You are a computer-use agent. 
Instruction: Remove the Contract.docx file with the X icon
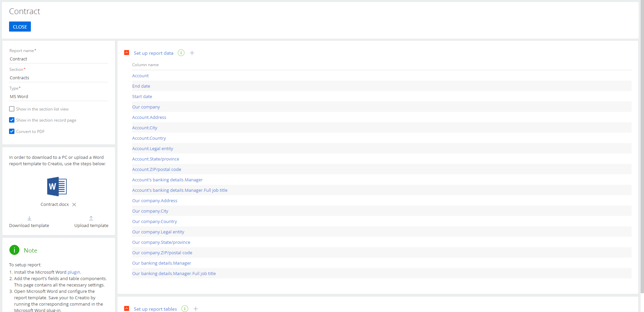tap(74, 205)
